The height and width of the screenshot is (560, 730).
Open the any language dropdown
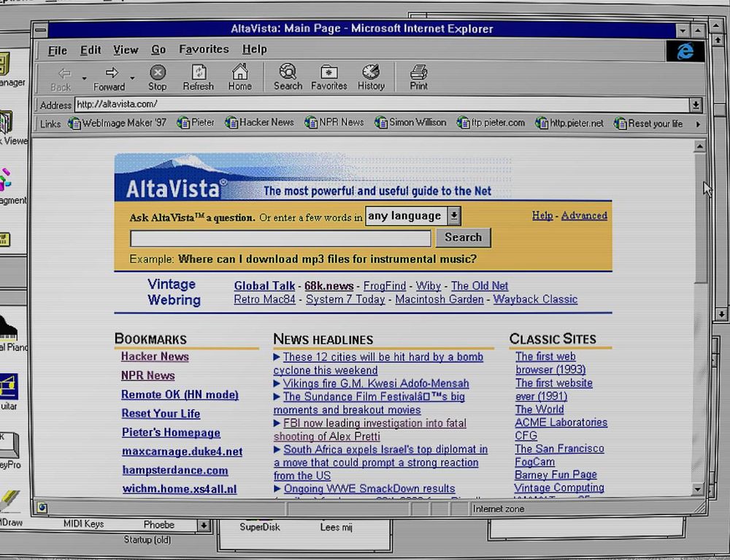(x=413, y=216)
